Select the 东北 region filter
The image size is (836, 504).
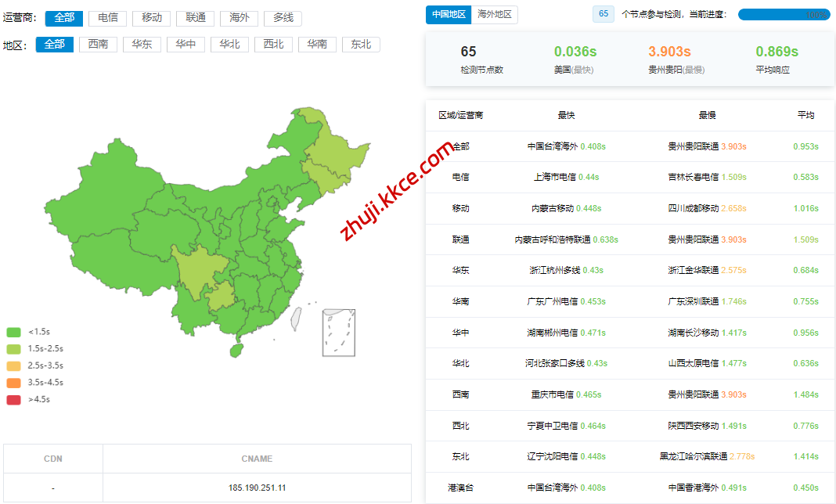pyautogui.click(x=361, y=45)
